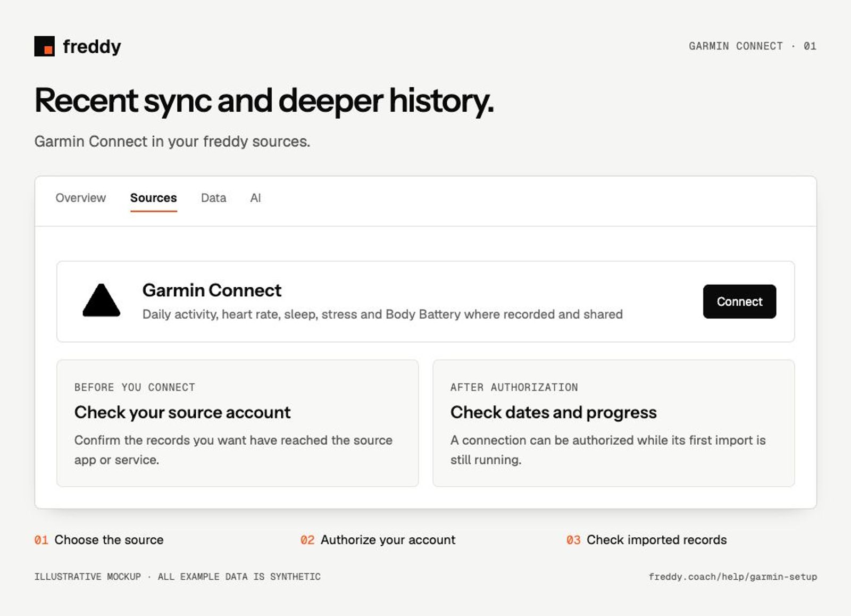Open the Overview tab

click(81, 198)
